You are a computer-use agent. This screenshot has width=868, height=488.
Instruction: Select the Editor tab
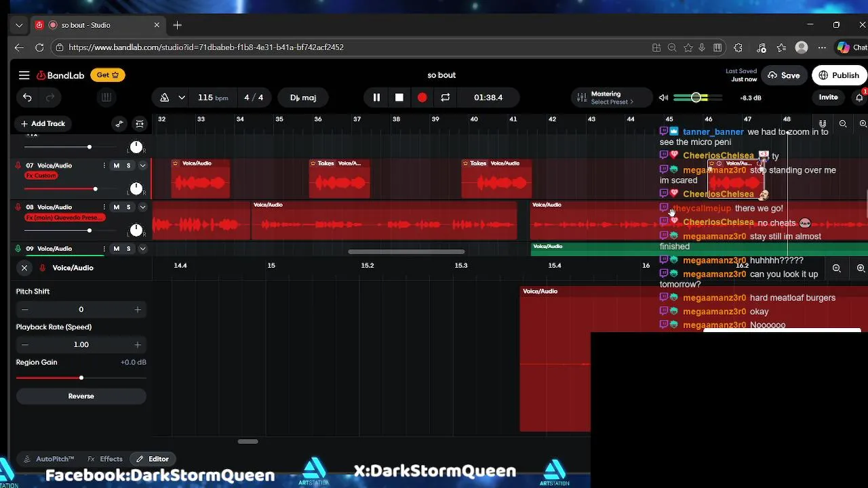click(x=153, y=459)
